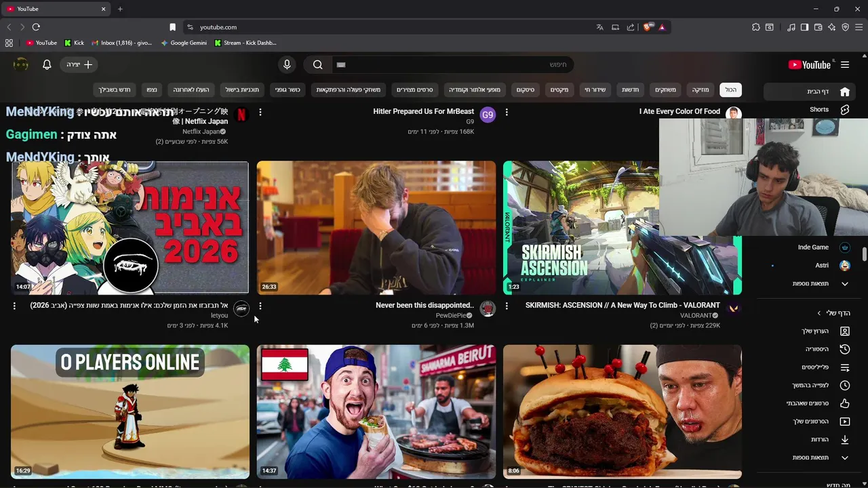Click the search input field
This screenshot has width=868, height=488.
pyautogui.click(x=452, y=64)
